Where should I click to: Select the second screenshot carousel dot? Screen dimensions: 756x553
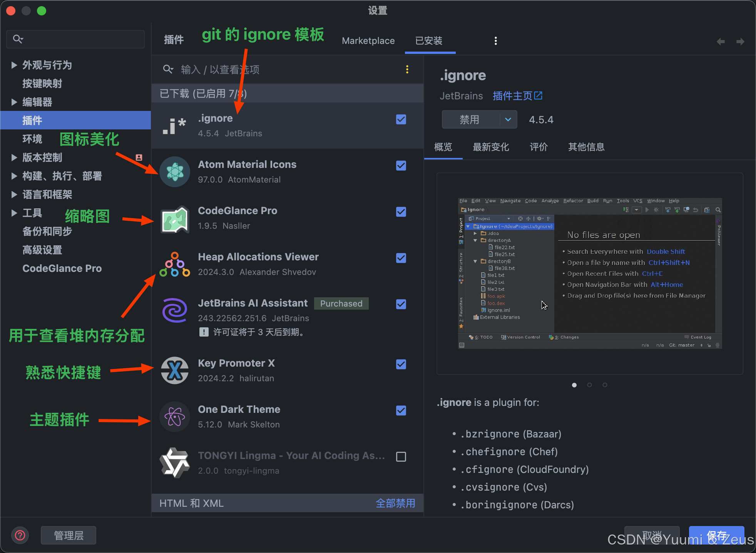589,385
